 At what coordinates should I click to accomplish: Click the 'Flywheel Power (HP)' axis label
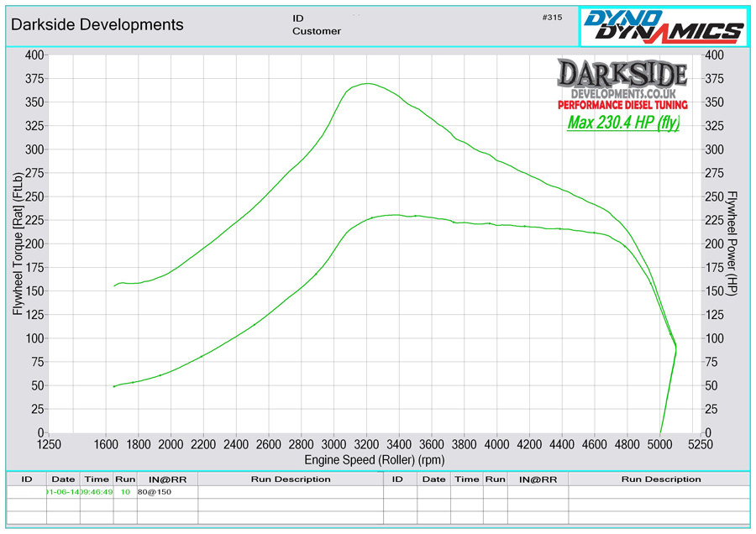pos(732,243)
